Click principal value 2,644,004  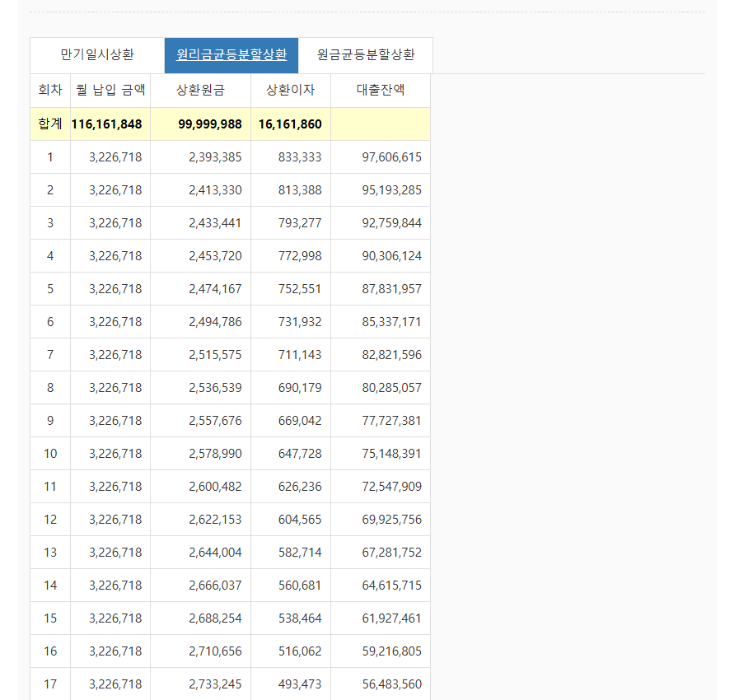pos(215,553)
